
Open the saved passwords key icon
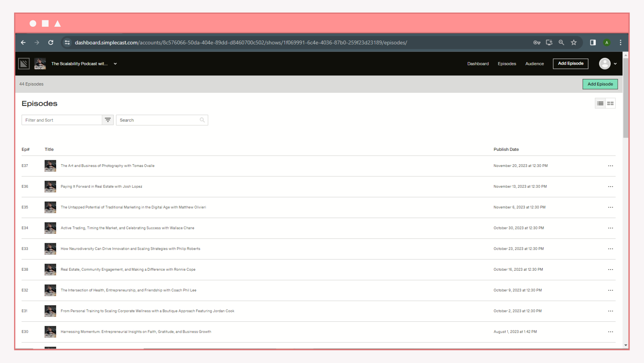pos(537,42)
